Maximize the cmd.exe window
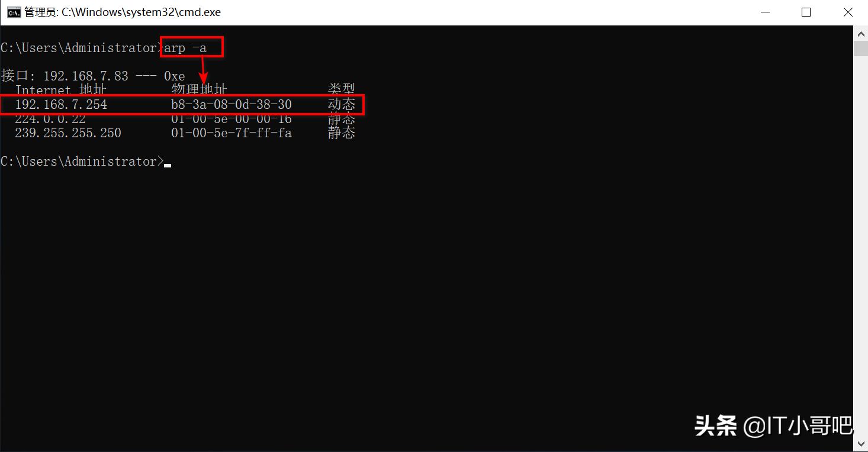 click(x=806, y=12)
